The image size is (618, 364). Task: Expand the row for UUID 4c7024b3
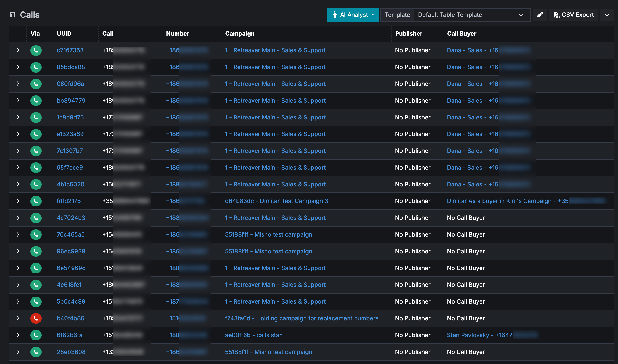[18, 218]
